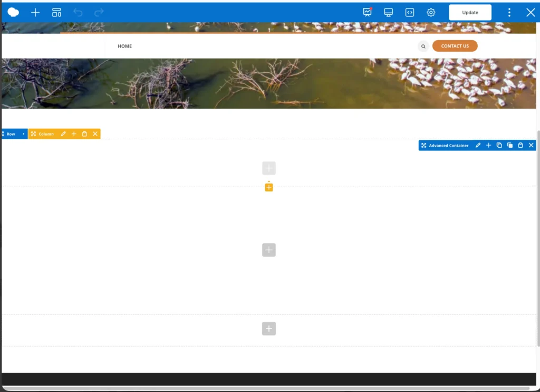Edit Column with pencil icon
The height and width of the screenshot is (392, 540).
click(x=63, y=134)
